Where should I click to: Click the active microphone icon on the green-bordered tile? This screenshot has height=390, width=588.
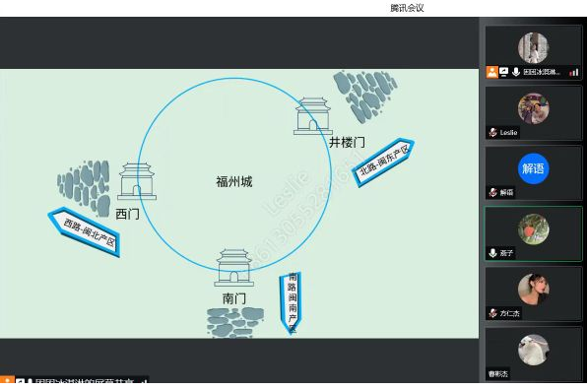pos(493,253)
